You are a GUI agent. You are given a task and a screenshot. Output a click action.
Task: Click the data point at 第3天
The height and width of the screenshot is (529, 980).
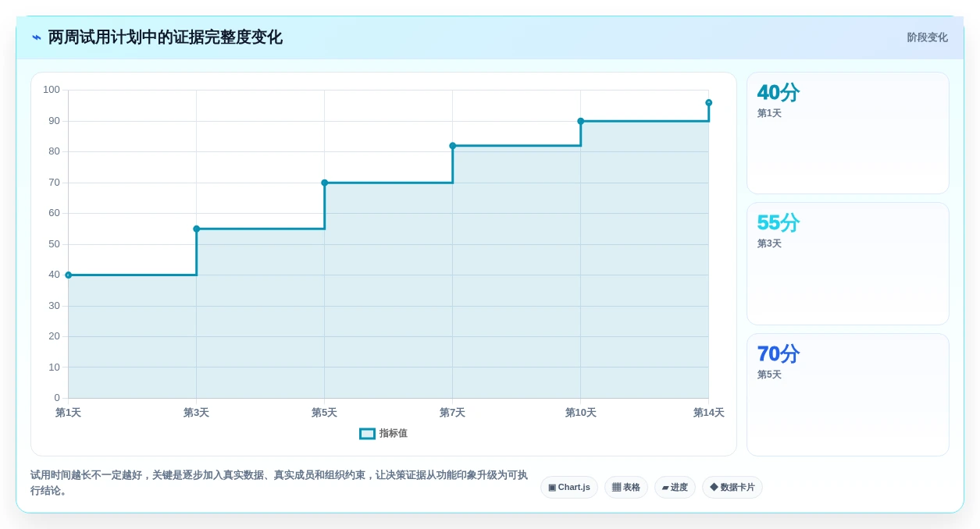[197, 229]
